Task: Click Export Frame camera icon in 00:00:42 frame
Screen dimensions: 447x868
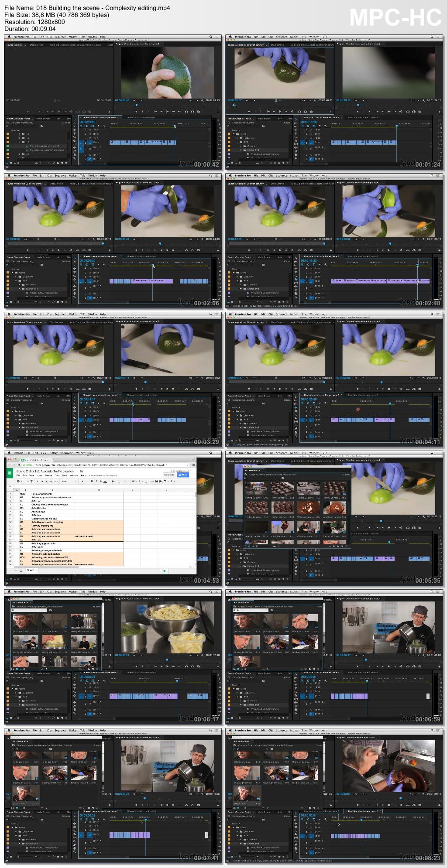Action: 199,111
